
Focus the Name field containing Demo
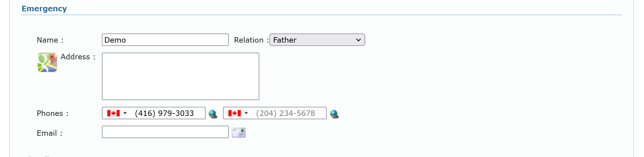click(165, 40)
